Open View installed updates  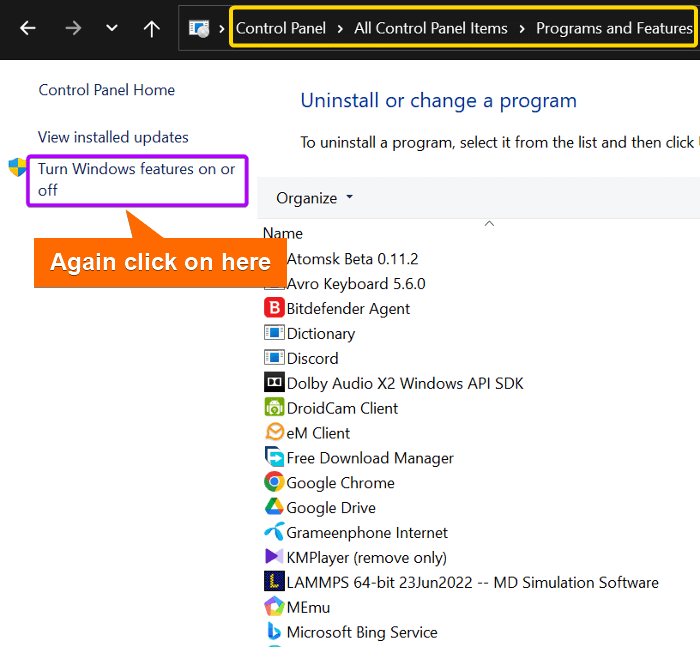tap(113, 137)
